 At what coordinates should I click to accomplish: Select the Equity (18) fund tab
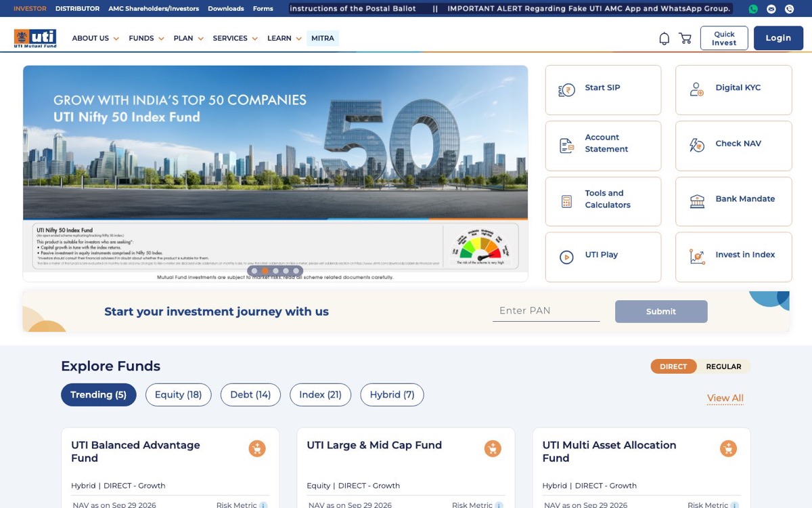[x=178, y=395]
